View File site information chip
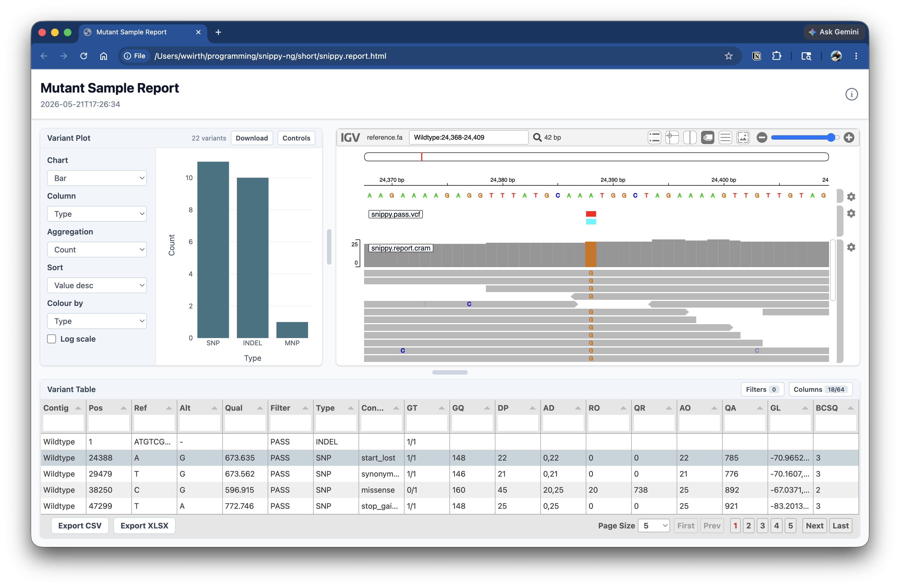This screenshot has width=900, height=588. coord(135,56)
